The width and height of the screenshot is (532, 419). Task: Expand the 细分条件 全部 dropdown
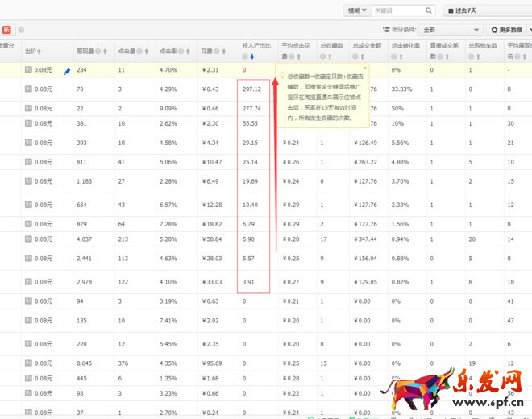[x=449, y=30]
